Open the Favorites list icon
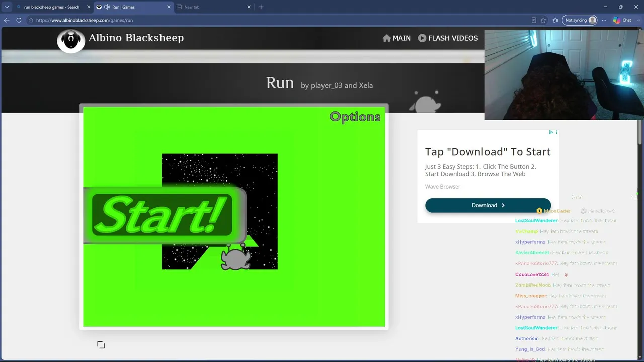Screen dimensions: 644x362 coord(555,20)
